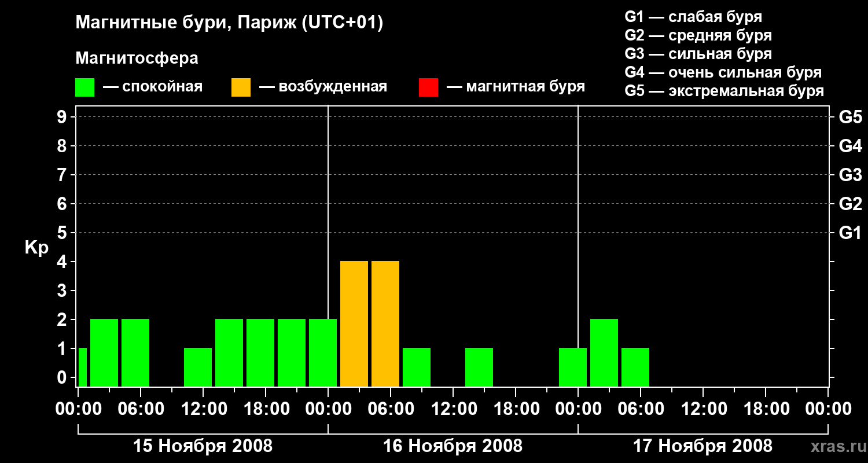This screenshot has height=463, width=868.
Task: Click the '06:00' time label under 15 Ноября
Action: pyautogui.click(x=141, y=409)
